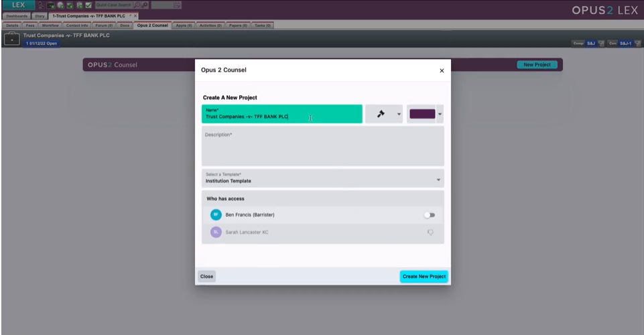The image size is (644, 335).
Task: Pop out the Trust Companies case tab
Action: coord(130,15)
